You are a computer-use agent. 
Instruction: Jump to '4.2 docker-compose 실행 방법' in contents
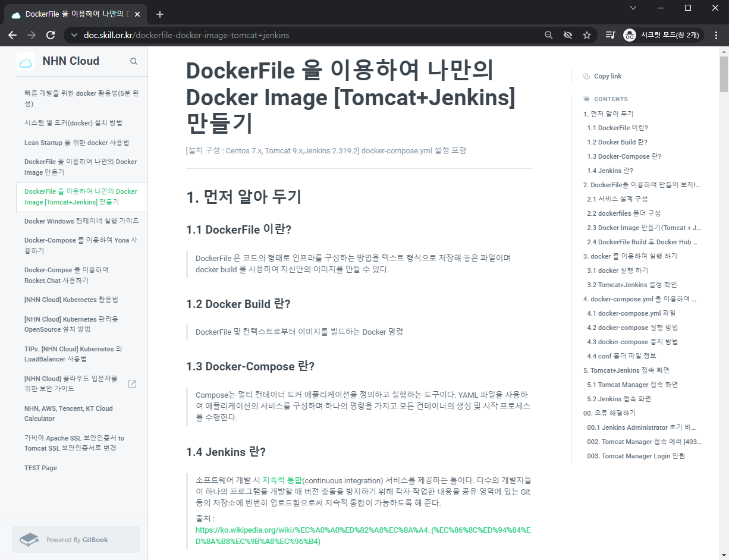pos(632,328)
